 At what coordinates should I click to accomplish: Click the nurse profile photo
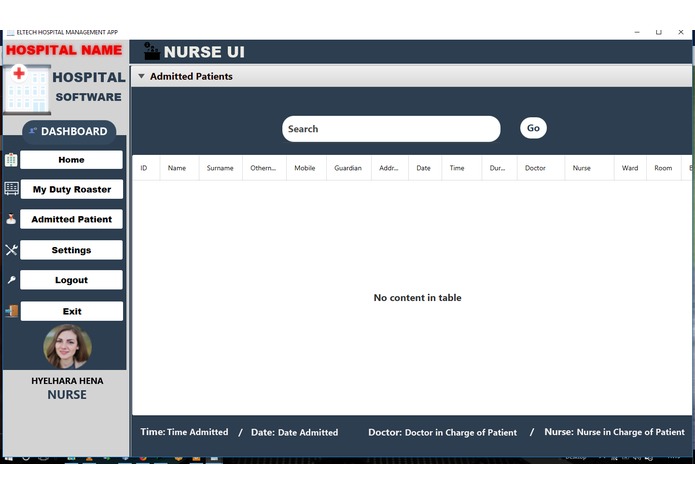click(x=67, y=346)
